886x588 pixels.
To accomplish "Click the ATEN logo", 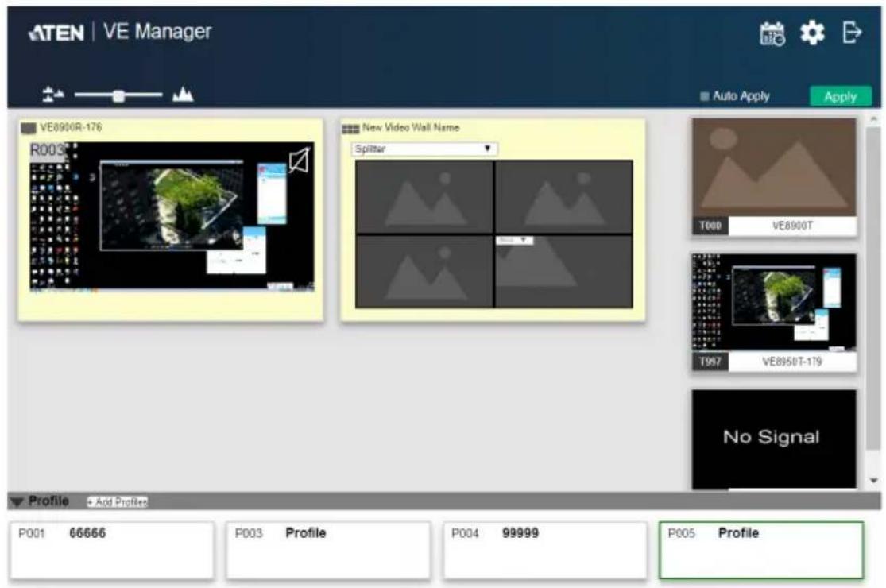I will tap(56, 33).
